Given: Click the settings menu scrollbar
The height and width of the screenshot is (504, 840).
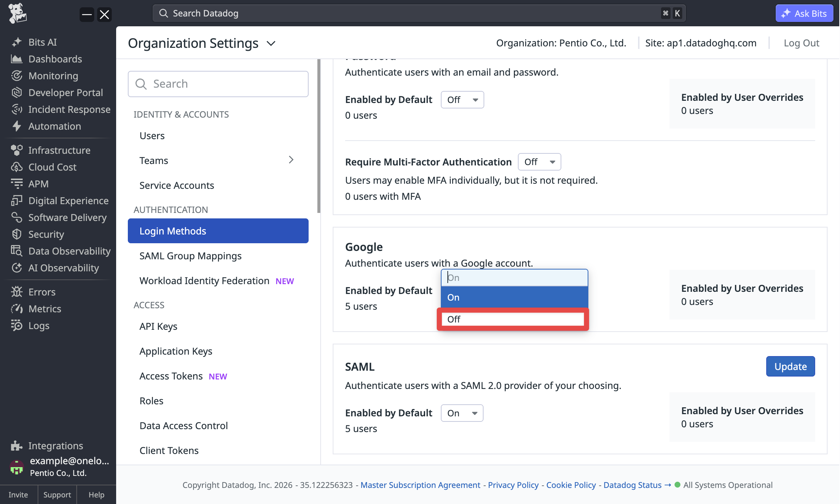Looking at the screenshot, I should point(319,136).
